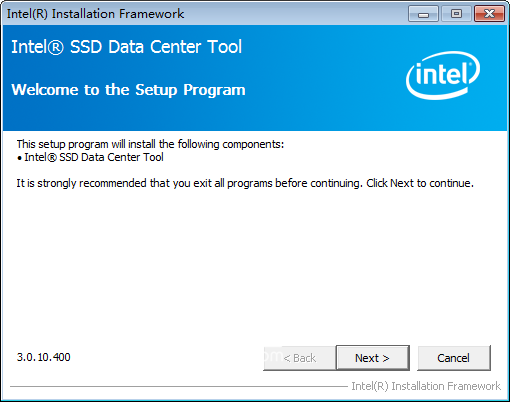Minimize the Installation Framework window

click(423, 14)
